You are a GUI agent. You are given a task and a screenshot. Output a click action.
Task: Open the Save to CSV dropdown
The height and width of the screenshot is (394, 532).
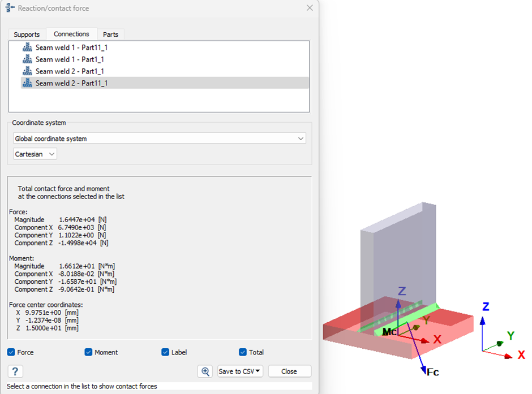coord(241,371)
